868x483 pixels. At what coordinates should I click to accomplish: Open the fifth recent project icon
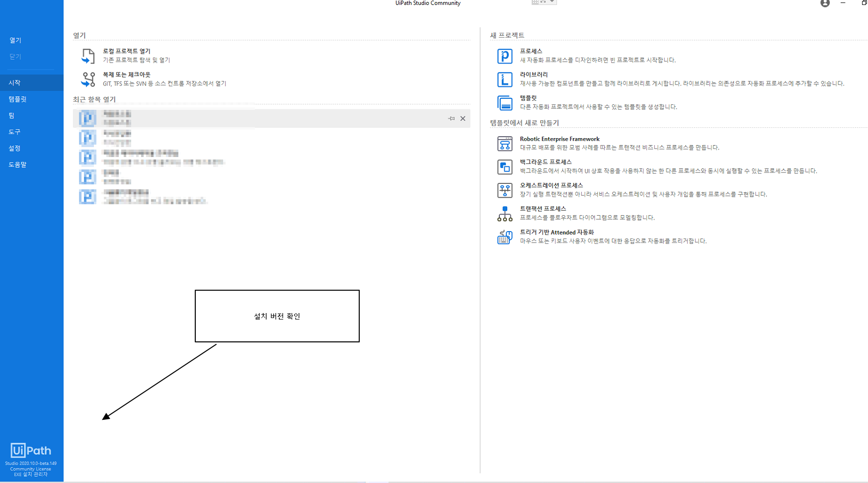[x=88, y=196]
